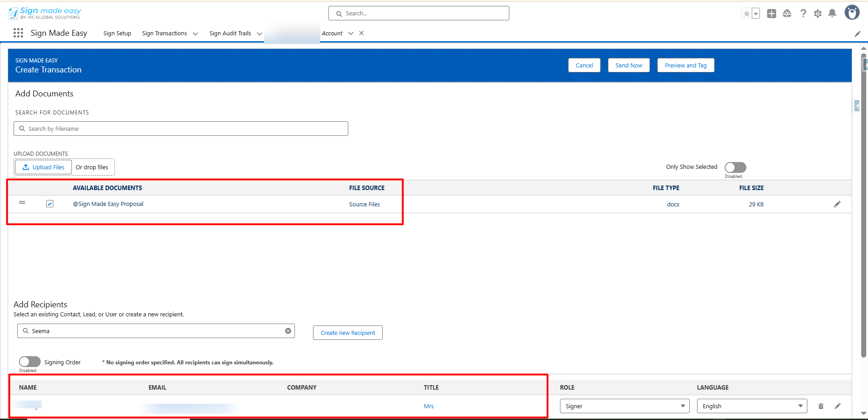Image resolution: width=868 pixels, height=420 pixels.
Task: Open the Setup gear menu
Action: pyautogui.click(x=818, y=14)
